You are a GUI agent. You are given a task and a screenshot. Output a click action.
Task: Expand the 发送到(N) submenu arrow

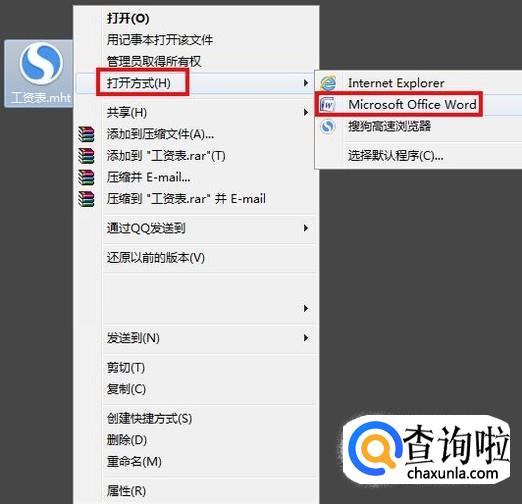305,338
